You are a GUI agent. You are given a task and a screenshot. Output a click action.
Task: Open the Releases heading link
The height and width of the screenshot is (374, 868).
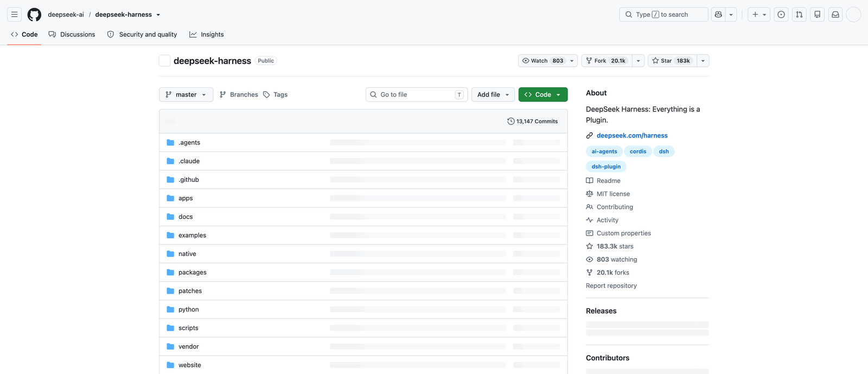point(601,311)
